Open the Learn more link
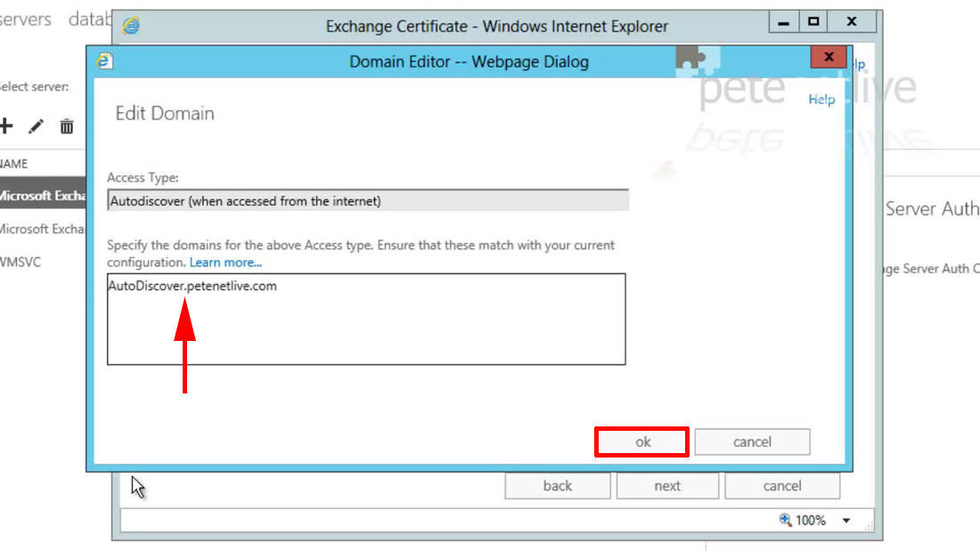 (225, 263)
